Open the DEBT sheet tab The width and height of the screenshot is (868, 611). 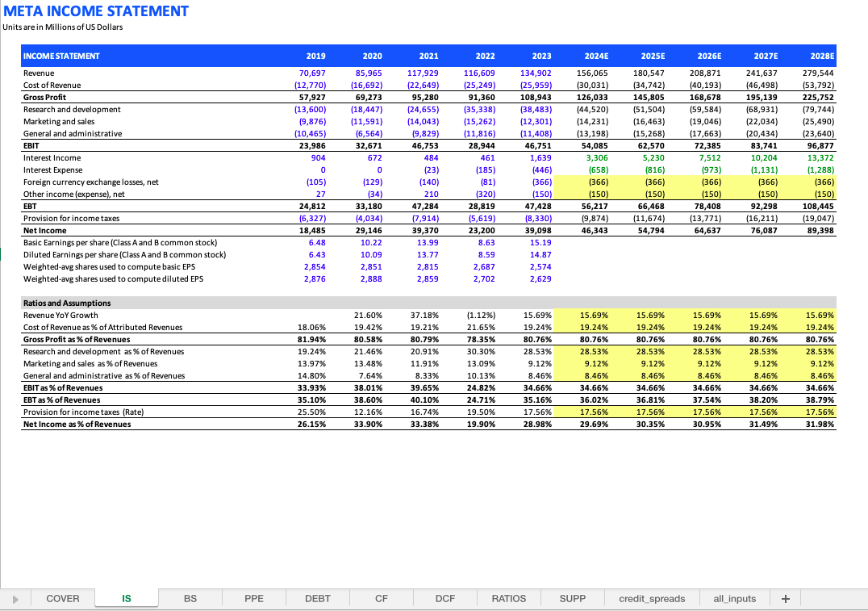point(318,598)
